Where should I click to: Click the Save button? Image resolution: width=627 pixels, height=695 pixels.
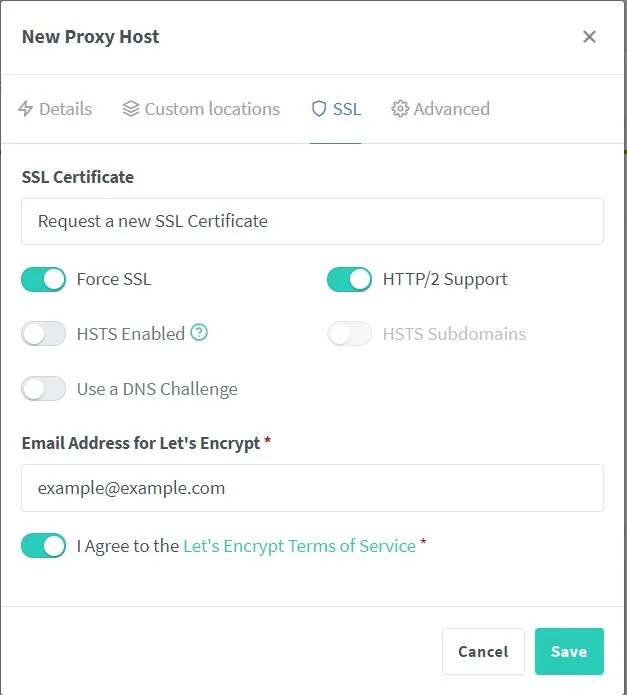pyautogui.click(x=569, y=651)
